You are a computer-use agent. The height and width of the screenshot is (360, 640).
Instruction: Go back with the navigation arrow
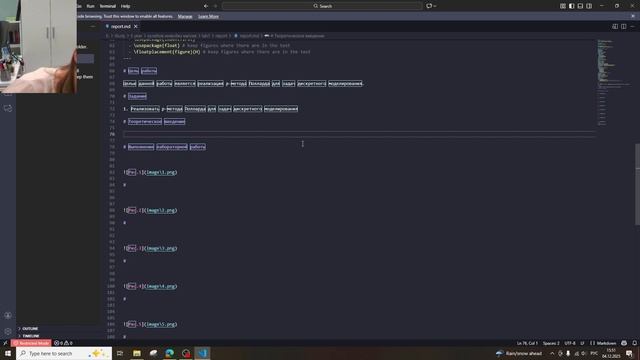[x=206, y=6]
